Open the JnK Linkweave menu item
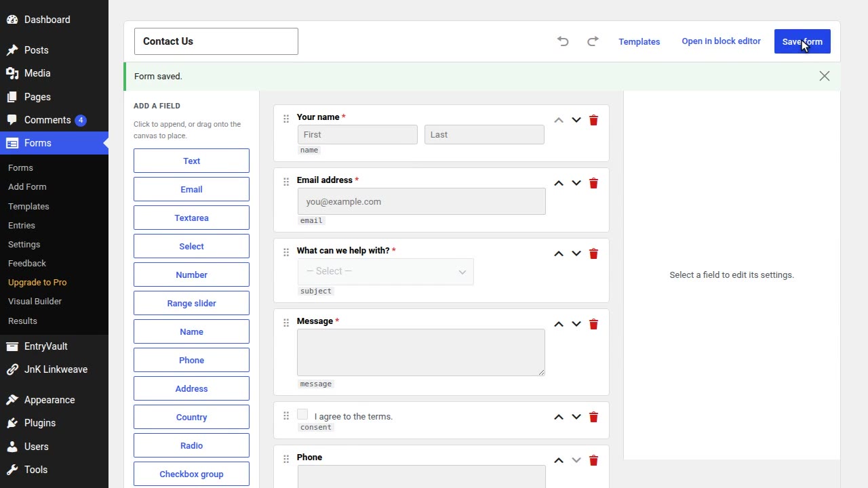Viewport: 868px width, 488px height. pos(54,369)
